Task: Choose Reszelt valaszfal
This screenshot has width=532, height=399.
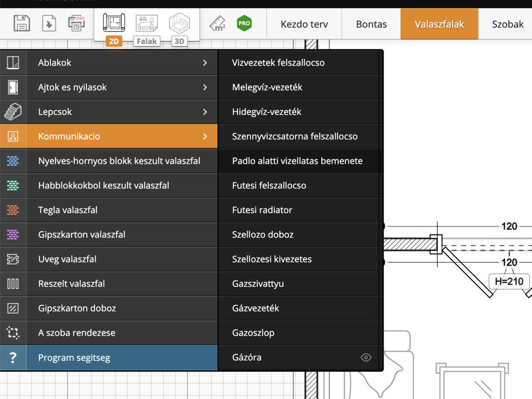Action: click(x=108, y=284)
